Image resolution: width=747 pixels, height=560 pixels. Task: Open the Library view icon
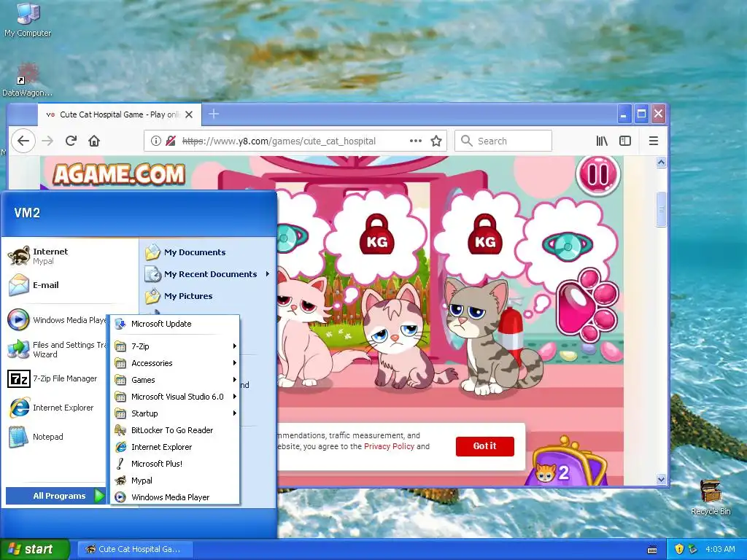(x=602, y=141)
